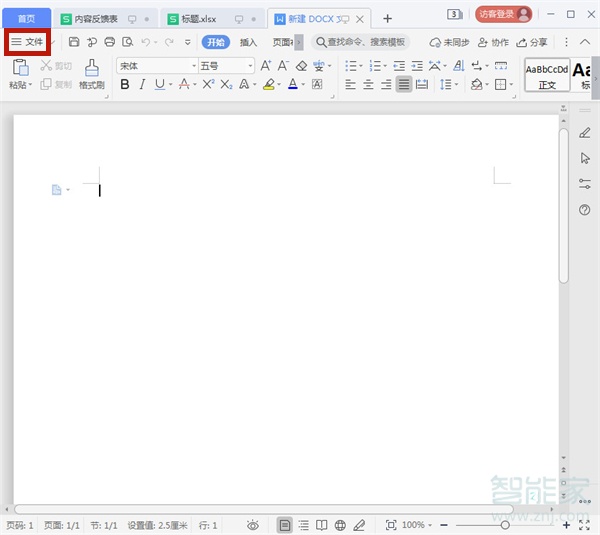Image resolution: width=600 pixels, height=535 pixels.
Task: Switch to web layout view in status bar
Action: click(x=340, y=525)
